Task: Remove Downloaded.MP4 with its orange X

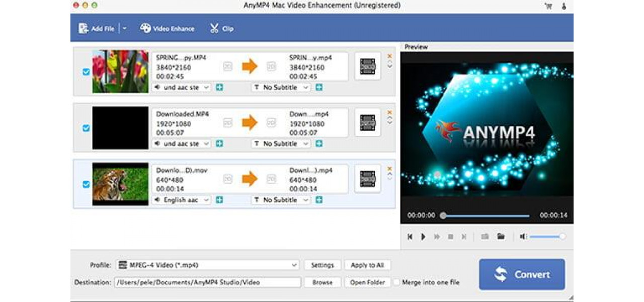Action: (389, 112)
